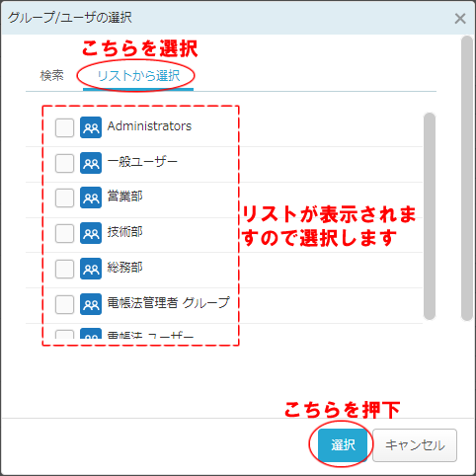Select the 技術部 checkbox
This screenshot has height=476, width=476.
click(x=64, y=233)
